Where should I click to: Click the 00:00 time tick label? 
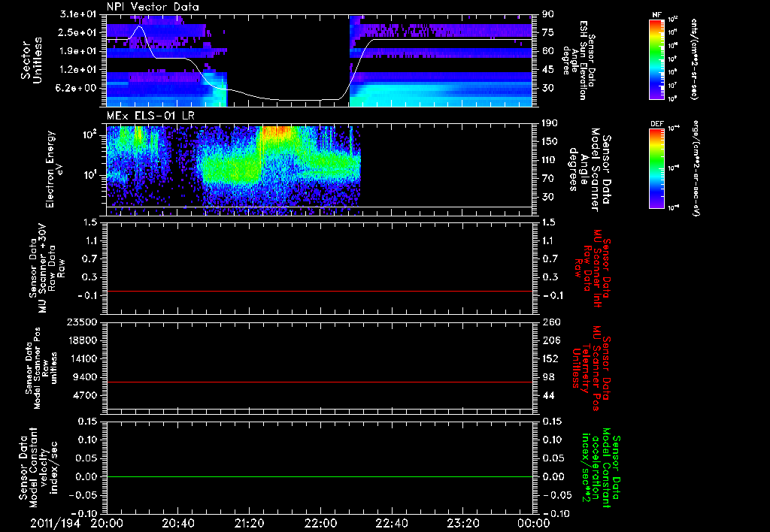click(533, 524)
